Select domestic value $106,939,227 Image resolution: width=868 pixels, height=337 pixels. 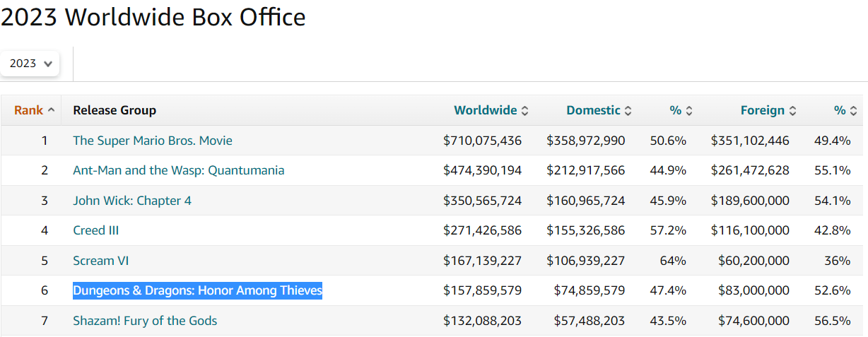tap(586, 261)
